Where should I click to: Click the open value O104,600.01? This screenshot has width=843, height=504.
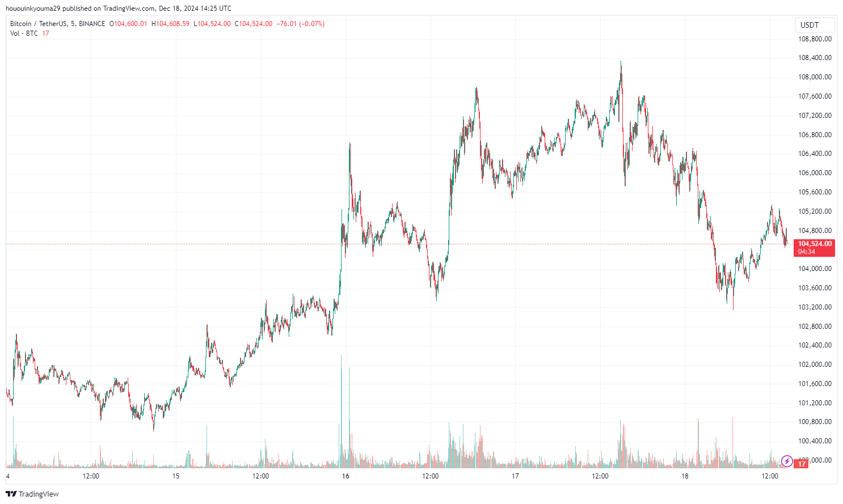point(128,24)
